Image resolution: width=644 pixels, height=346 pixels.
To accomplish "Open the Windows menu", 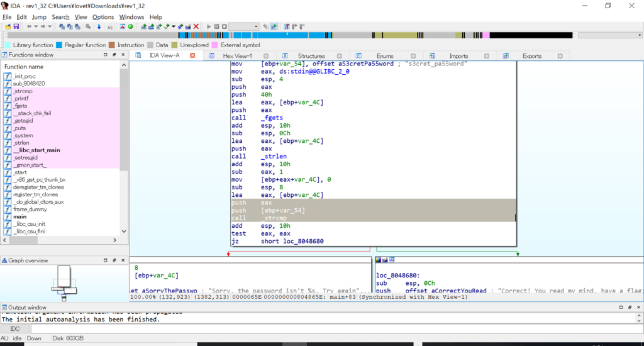I will point(131,17).
